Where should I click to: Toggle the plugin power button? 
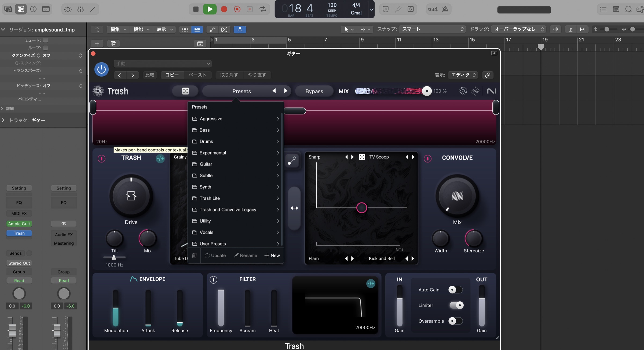point(101,69)
